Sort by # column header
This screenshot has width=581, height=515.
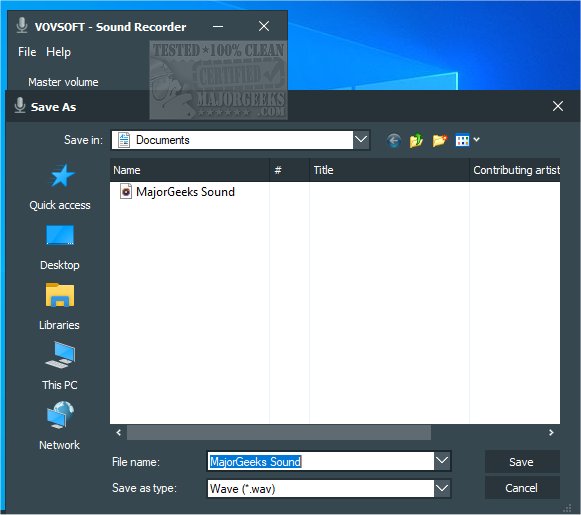289,170
